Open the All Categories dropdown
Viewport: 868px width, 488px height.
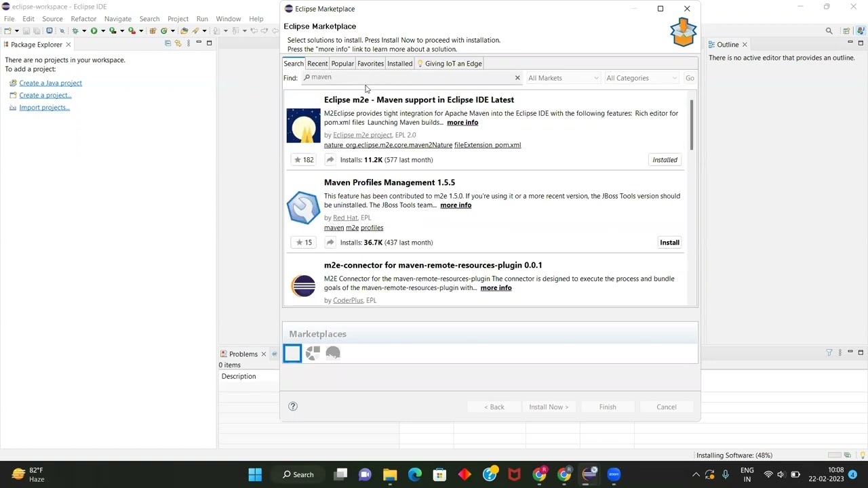click(642, 78)
